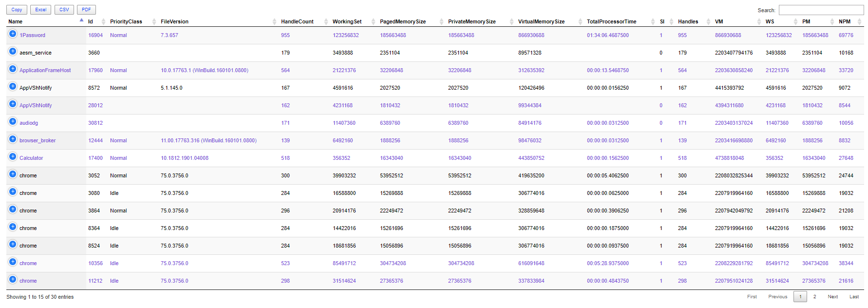Viewport: 868px width, 308px height.
Task: Expand the 1Password row details
Action: 13,34
